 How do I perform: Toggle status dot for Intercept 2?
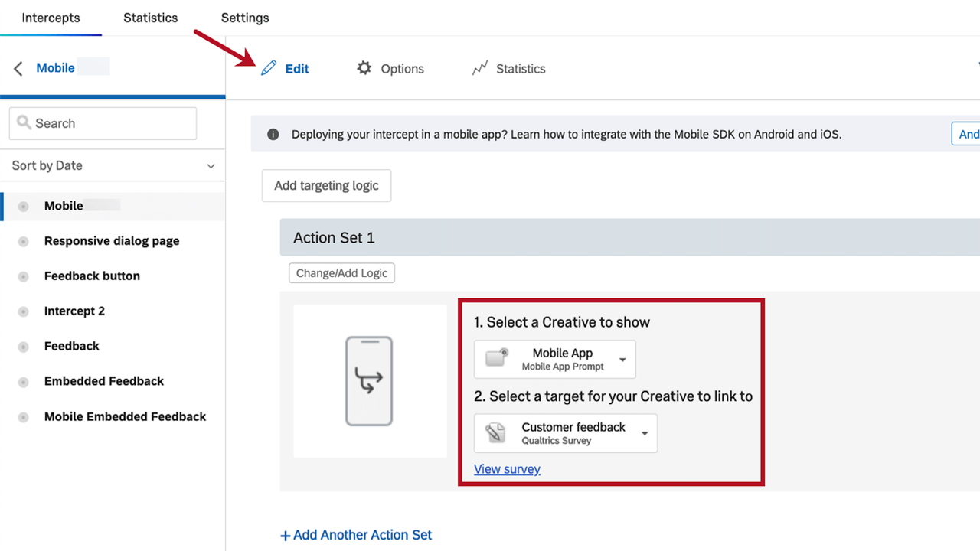tap(24, 311)
